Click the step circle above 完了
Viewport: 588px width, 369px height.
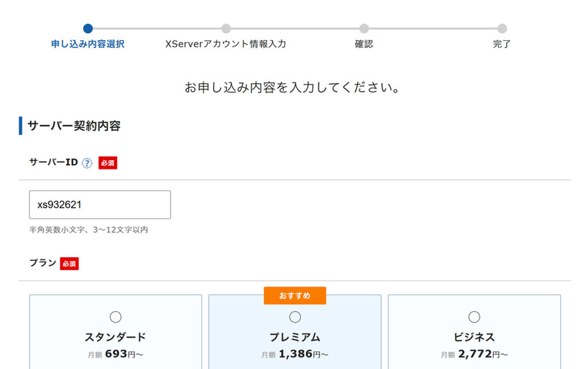502,28
